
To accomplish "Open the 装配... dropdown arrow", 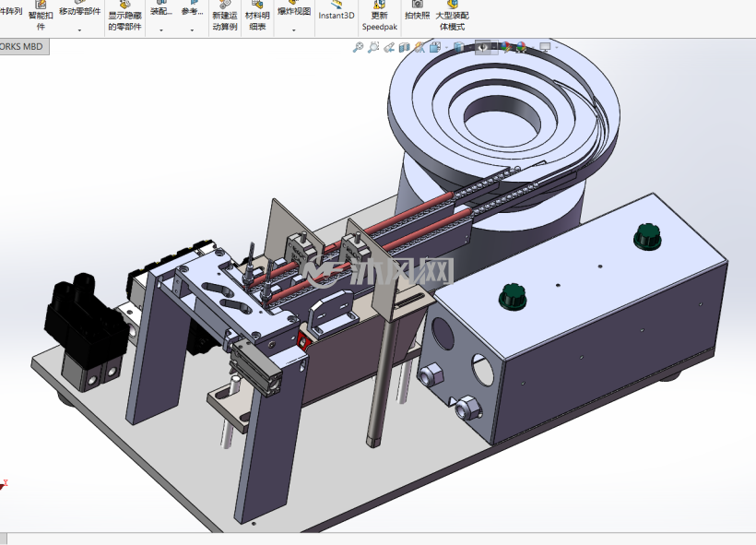I will pyautogui.click(x=161, y=30).
